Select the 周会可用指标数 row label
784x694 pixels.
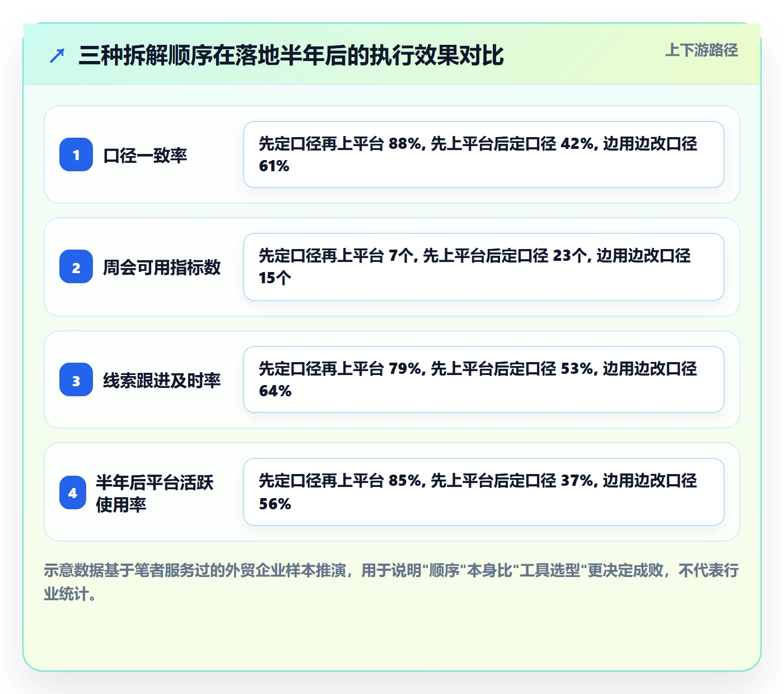pyautogui.click(x=162, y=267)
